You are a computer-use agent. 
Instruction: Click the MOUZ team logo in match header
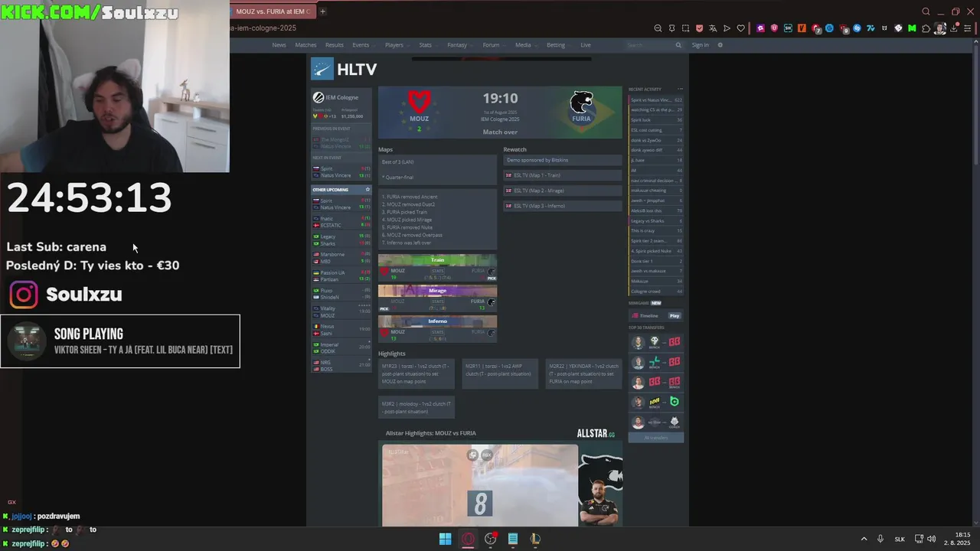(x=419, y=103)
